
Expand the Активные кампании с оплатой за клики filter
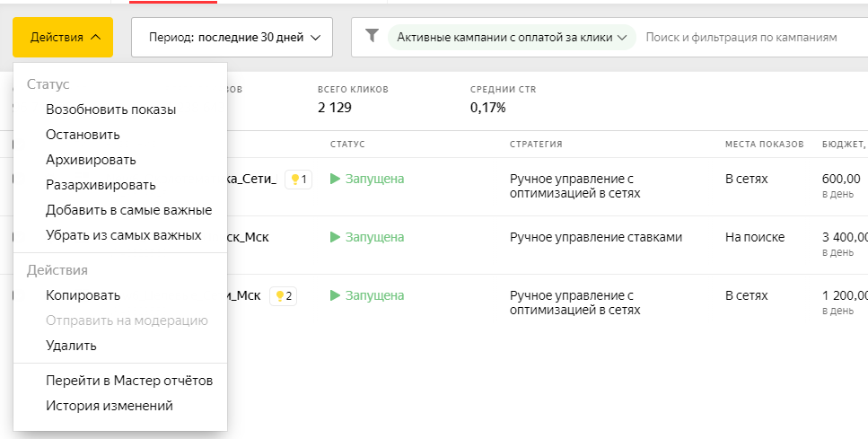click(512, 38)
